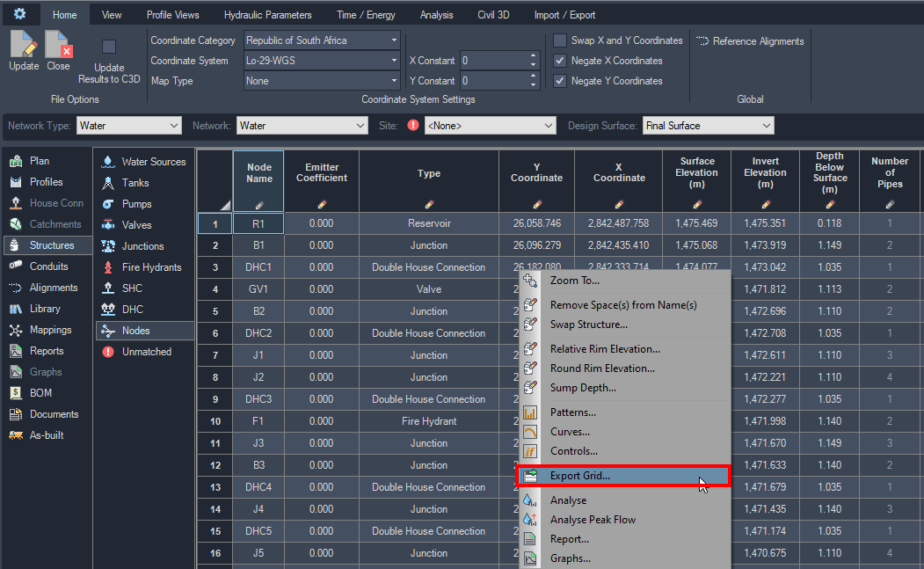Show Unmatched structures
924x569 pixels.
pyautogui.click(x=146, y=352)
